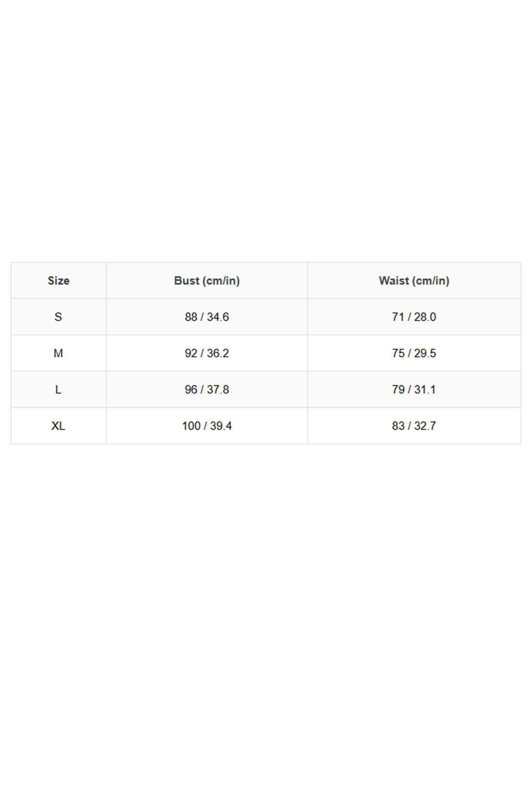Screen dimensions: 532x798
Task: Select the size XL cell
Action: point(58,426)
